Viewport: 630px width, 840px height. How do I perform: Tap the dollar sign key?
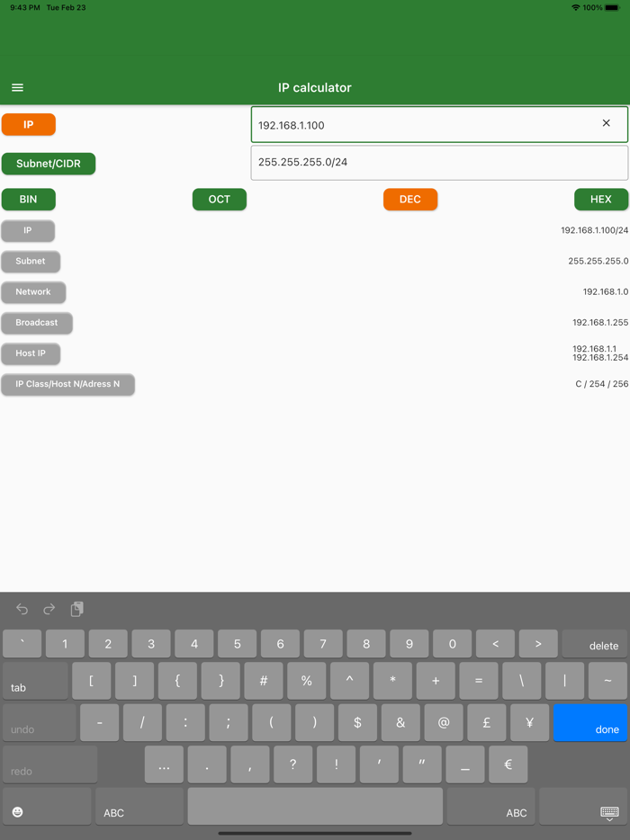tap(357, 723)
